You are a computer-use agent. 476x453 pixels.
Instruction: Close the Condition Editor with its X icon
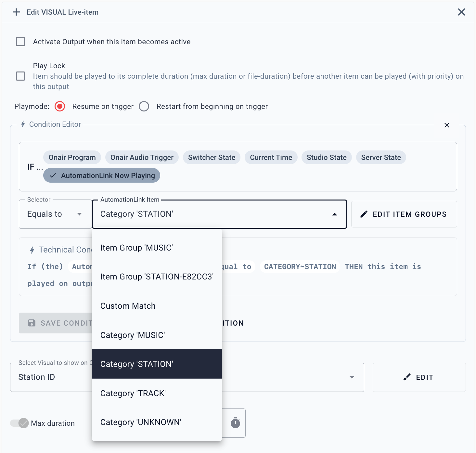pos(447,125)
